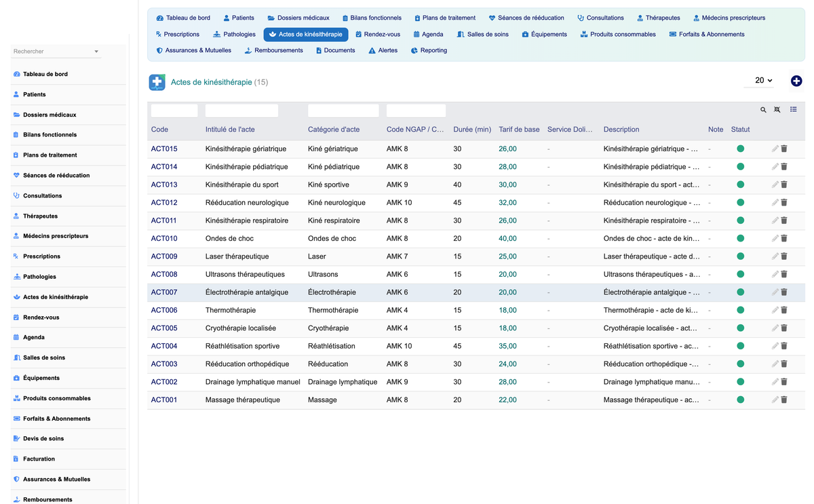
Task: Edit ACT010 with its pencil icon
Action: click(x=775, y=238)
